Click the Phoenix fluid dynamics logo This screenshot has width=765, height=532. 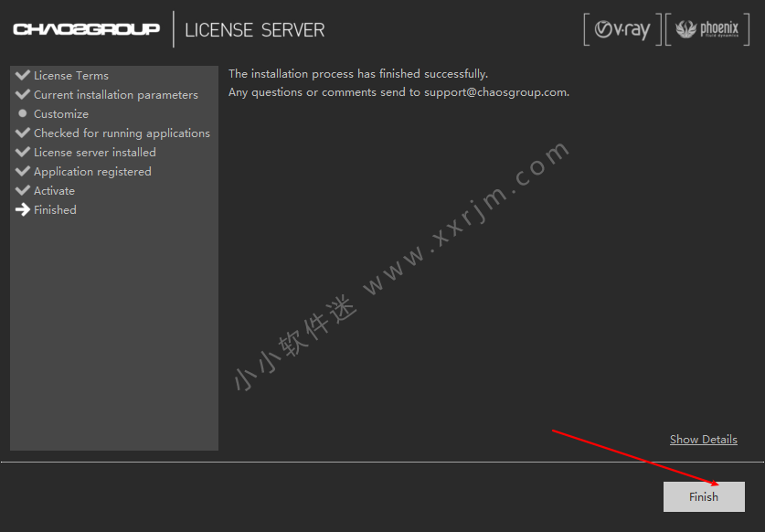707,30
